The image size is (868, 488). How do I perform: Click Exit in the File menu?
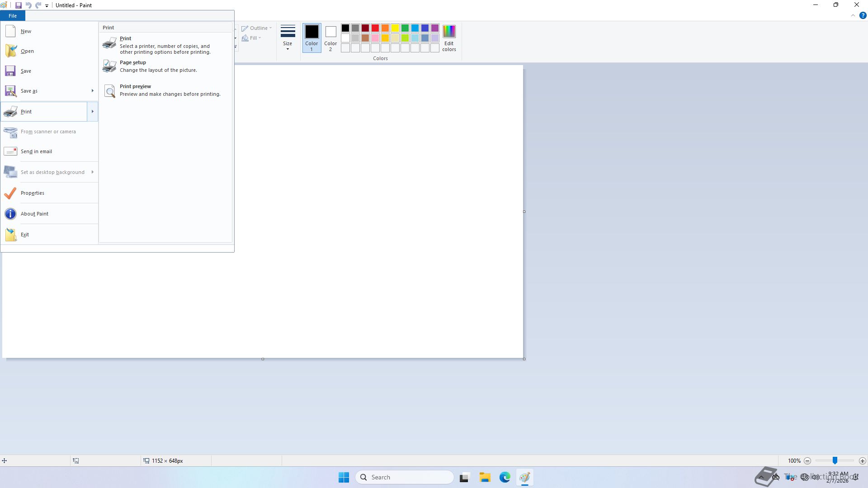[x=25, y=235]
